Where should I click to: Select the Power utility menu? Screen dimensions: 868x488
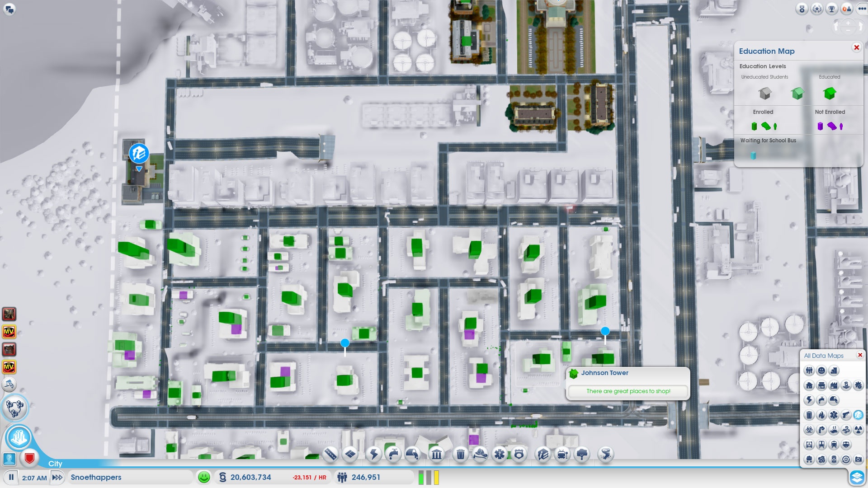(x=374, y=454)
